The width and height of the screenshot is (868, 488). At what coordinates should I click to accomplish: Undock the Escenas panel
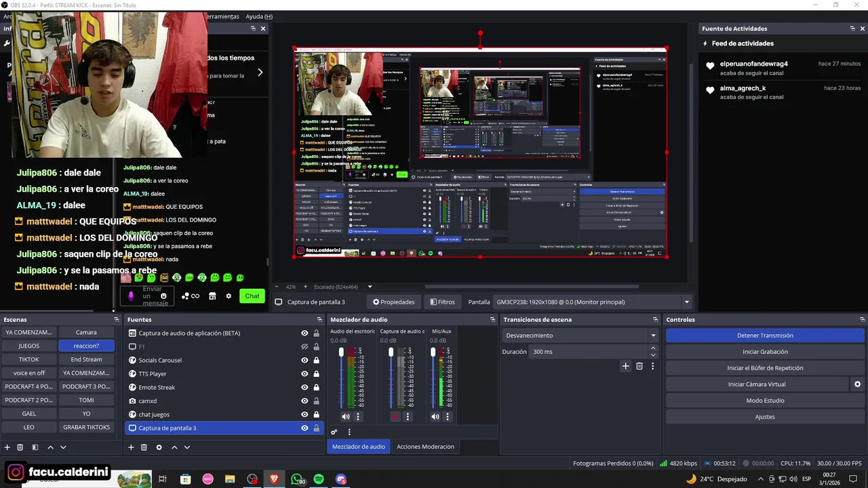pyautogui.click(x=116, y=319)
